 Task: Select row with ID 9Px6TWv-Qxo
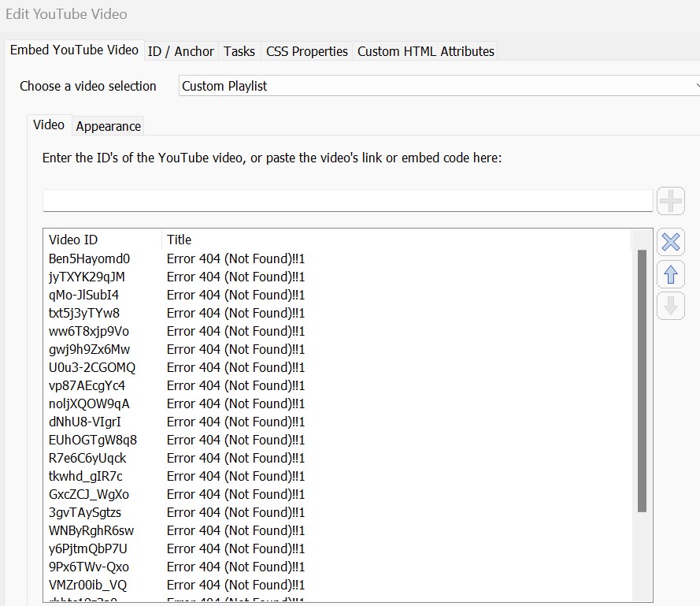(x=338, y=567)
